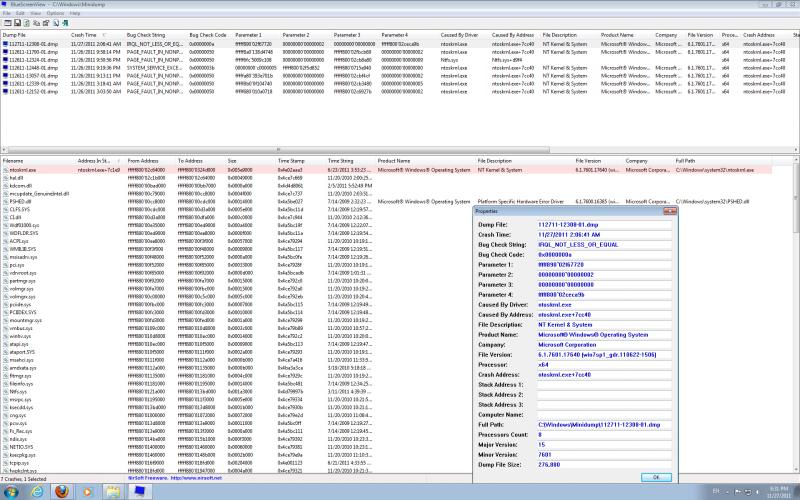Click the Find toolbar icon
Image resolution: width=800 pixels, height=500 pixels.
tap(56, 23)
